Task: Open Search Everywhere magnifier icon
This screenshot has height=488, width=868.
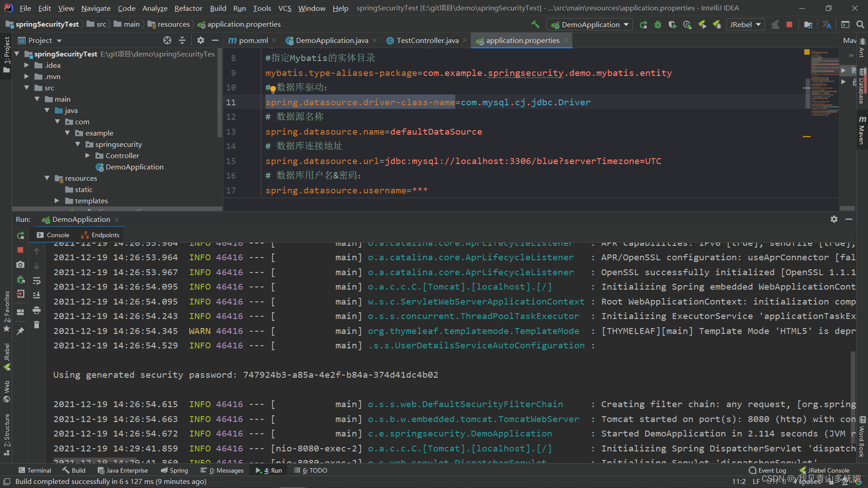Action: tap(860, 25)
